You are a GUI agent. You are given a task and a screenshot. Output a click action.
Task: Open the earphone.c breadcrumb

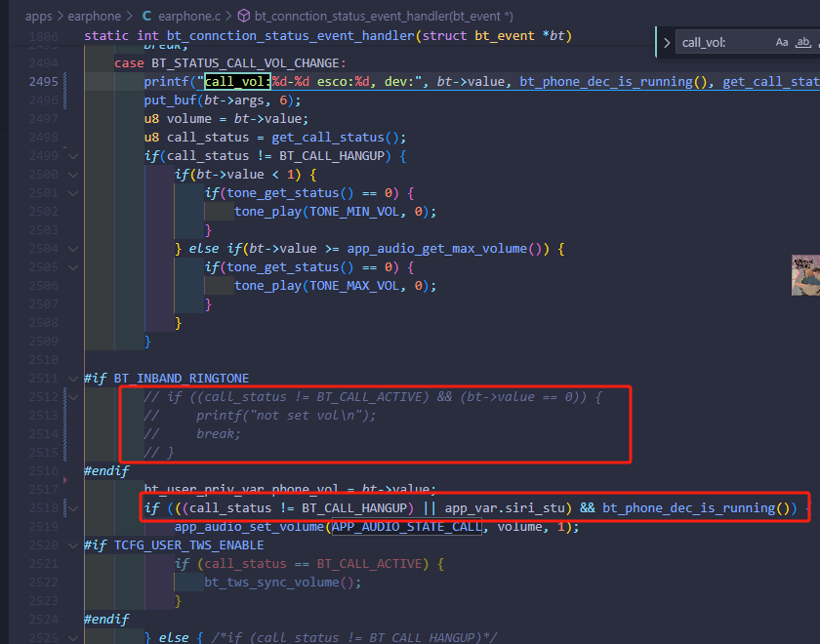[189, 17]
